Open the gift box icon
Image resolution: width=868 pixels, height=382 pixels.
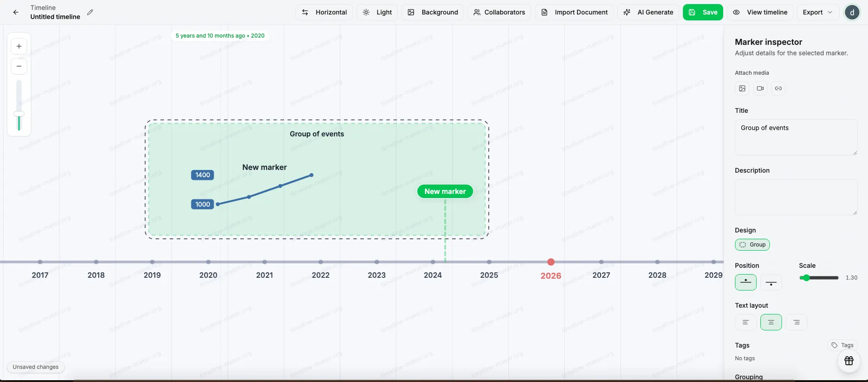click(x=849, y=361)
